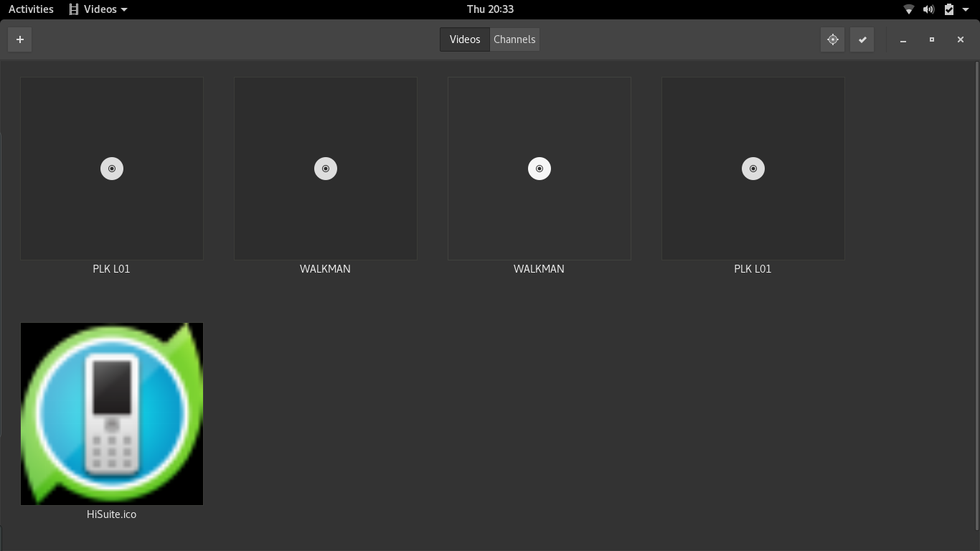Click the Wi-Fi network status icon
Viewport: 980px width, 551px height.
click(x=908, y=9)
